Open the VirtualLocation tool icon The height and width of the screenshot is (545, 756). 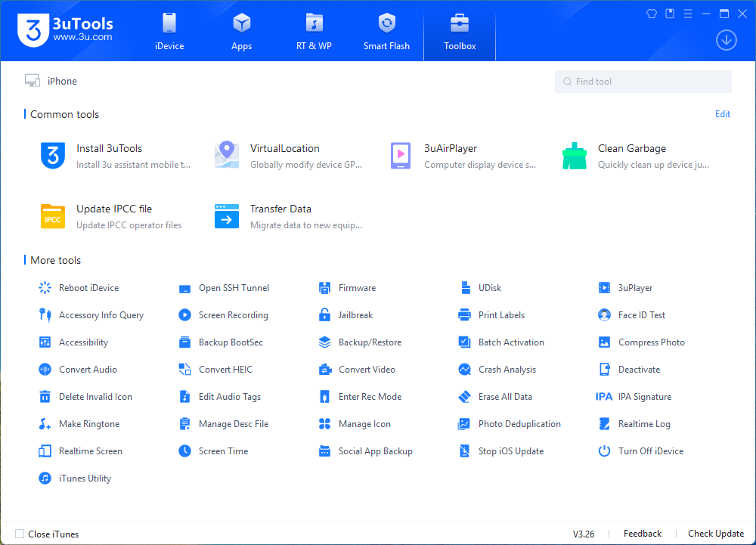(227, 155)
